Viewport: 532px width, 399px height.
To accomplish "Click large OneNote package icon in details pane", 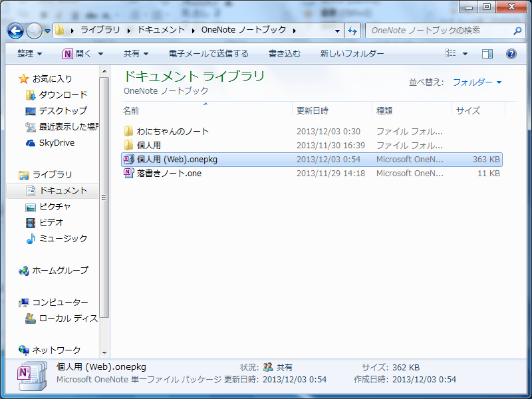I will (x=32, y=376).
